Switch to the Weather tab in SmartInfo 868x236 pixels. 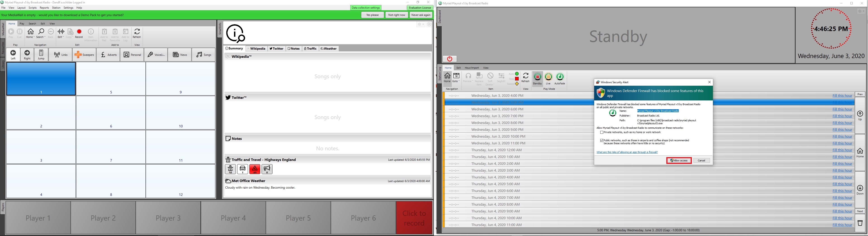329,49
